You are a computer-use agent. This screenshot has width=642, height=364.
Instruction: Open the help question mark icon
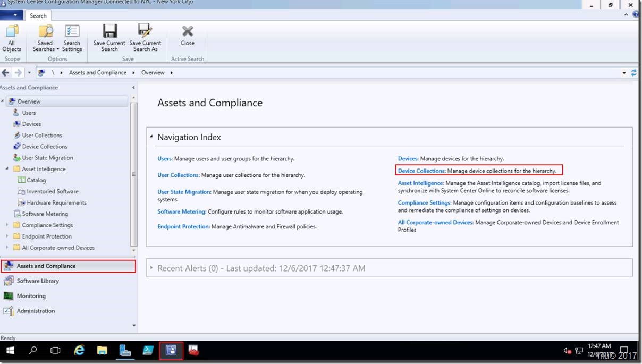[x=636, y=15]
